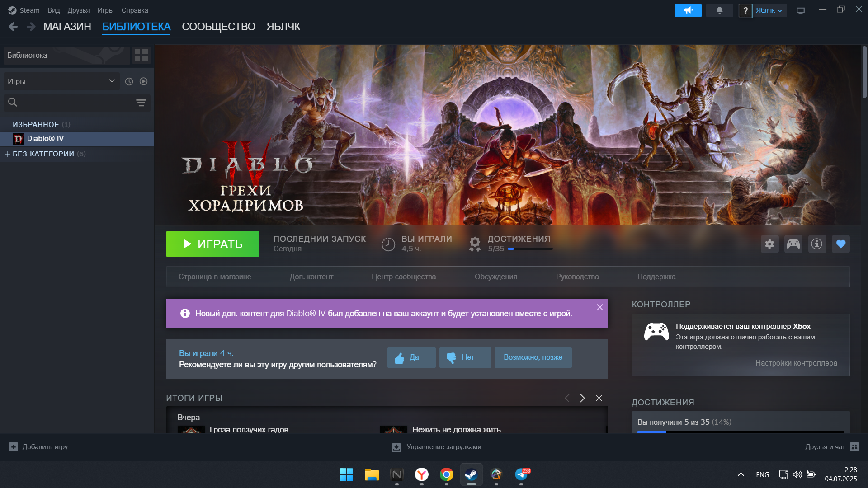Open Доп. контент link

pos(311,277)
